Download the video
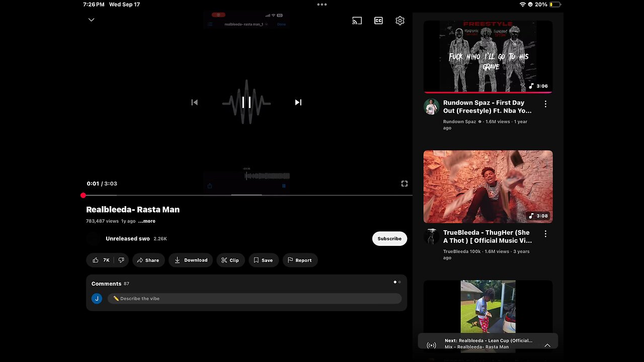Image resolution: width=644 pixels, height=362 pixels. click(191, 260)
